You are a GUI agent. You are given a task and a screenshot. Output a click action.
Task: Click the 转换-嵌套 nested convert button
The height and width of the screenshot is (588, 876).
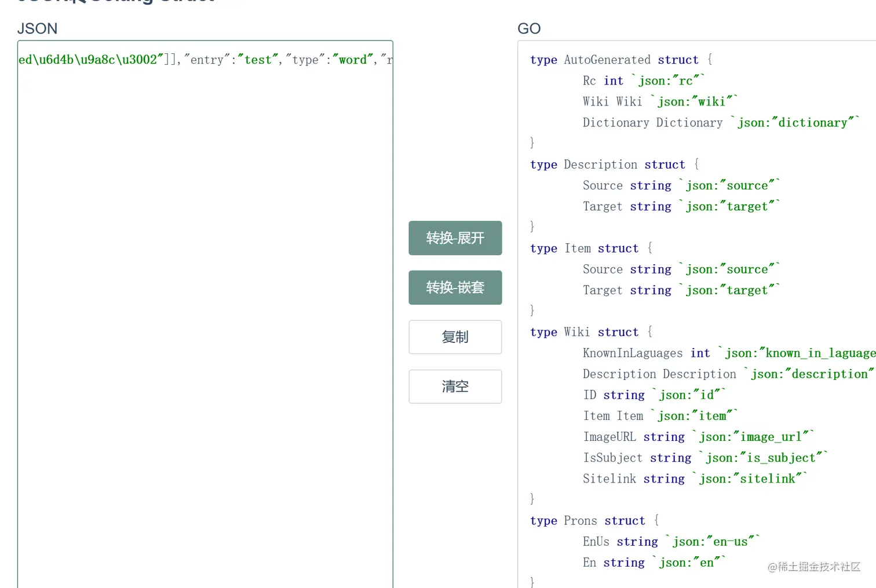coord(455,287)
